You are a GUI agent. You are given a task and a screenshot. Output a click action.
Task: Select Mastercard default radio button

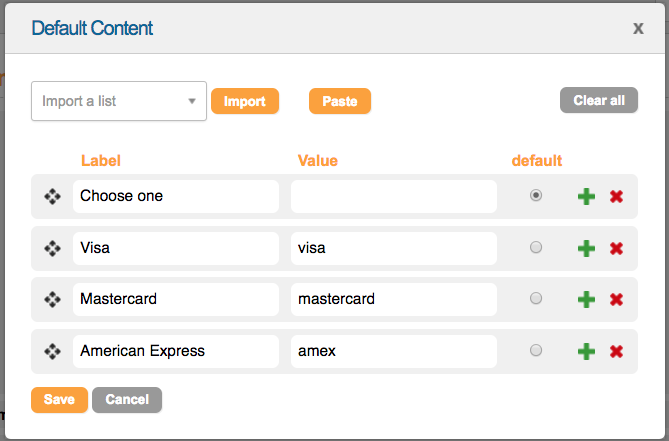pyautogui.click(x=536, y=298)
